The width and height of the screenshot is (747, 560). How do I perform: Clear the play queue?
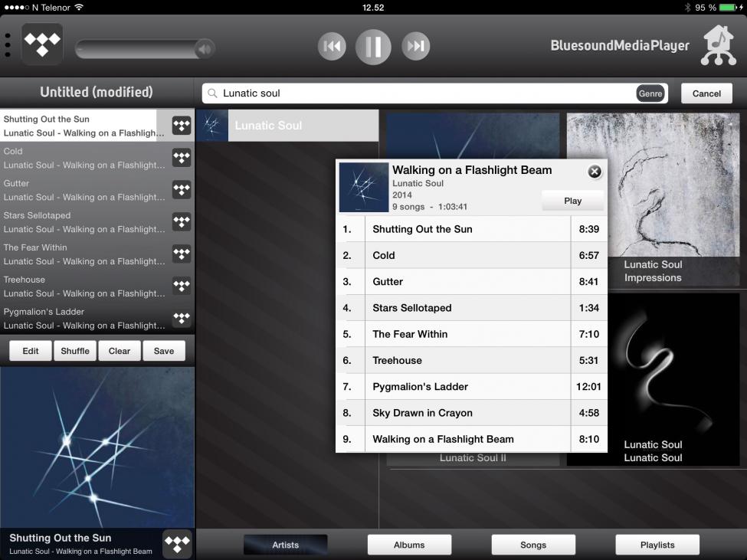tap(119, 351)
